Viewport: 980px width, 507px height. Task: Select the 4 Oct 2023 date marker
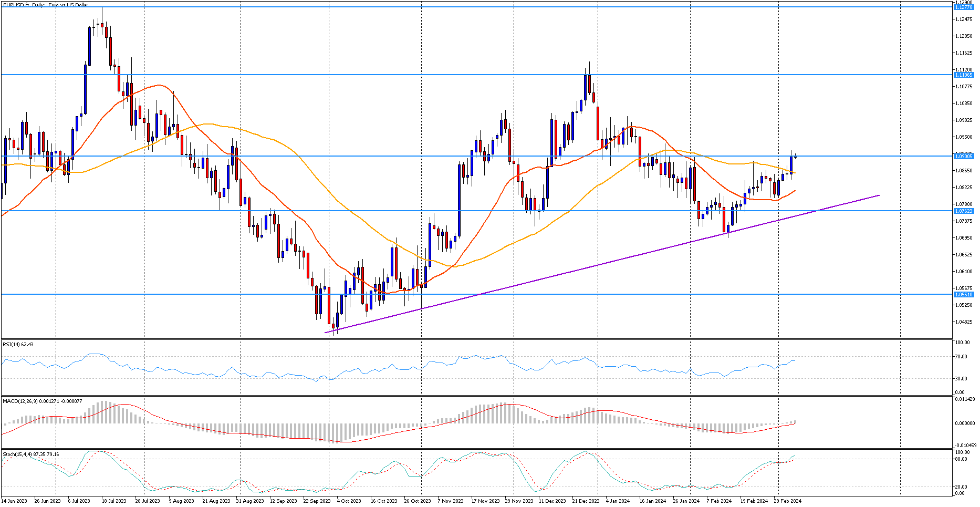349,501
